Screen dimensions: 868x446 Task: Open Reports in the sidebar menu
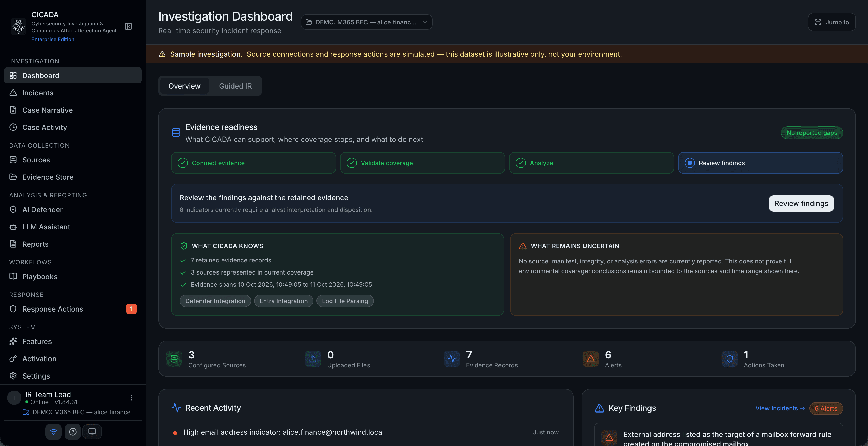72,244
